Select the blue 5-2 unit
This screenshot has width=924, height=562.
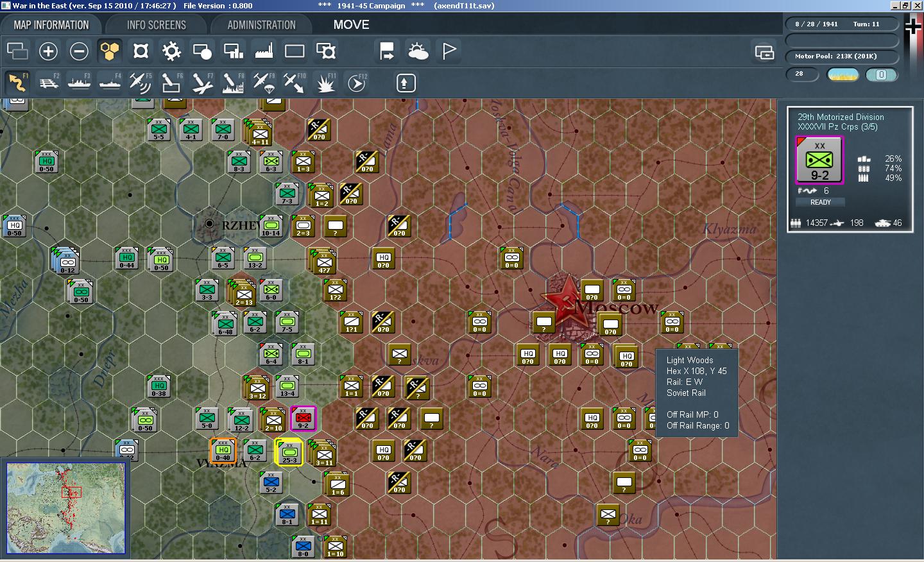tap(271, 482)
